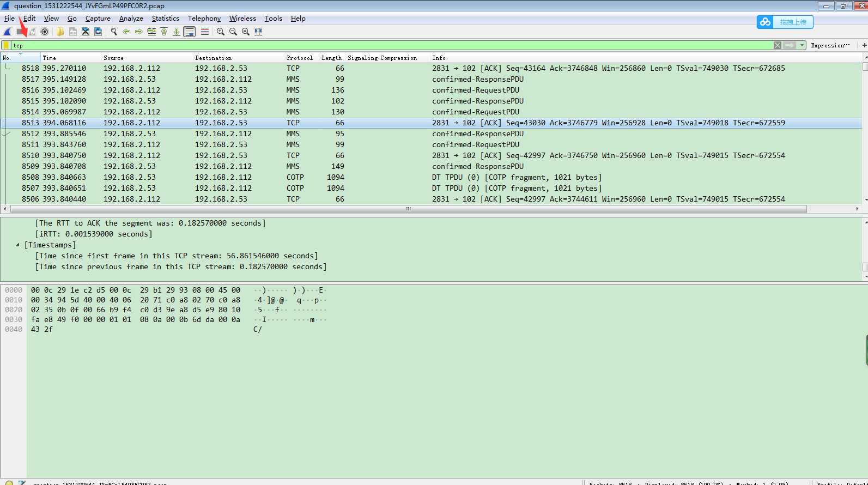Viewport: 868px width, 485px height.
Task: Select packet 8516 with length 136
Action: pos(431,90)
